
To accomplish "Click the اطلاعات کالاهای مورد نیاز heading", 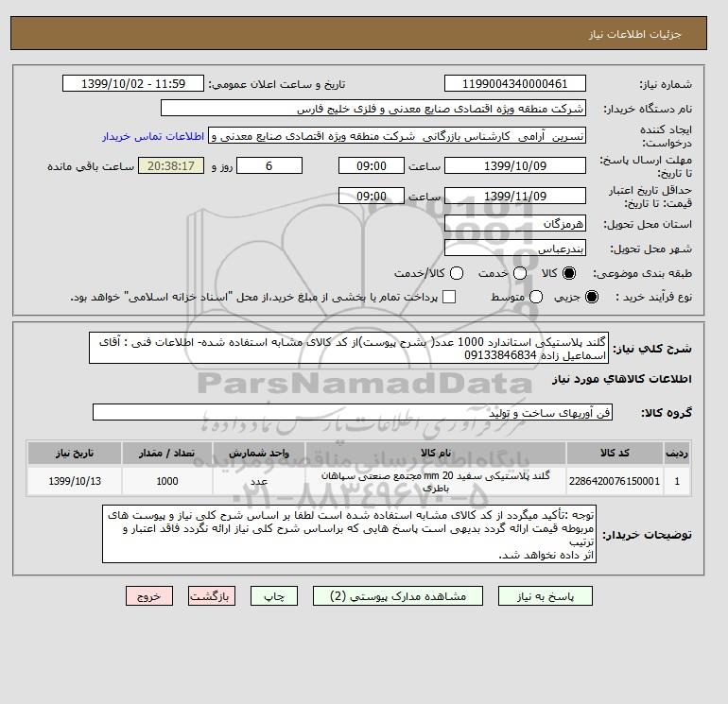I will click(x=622, y=379).
